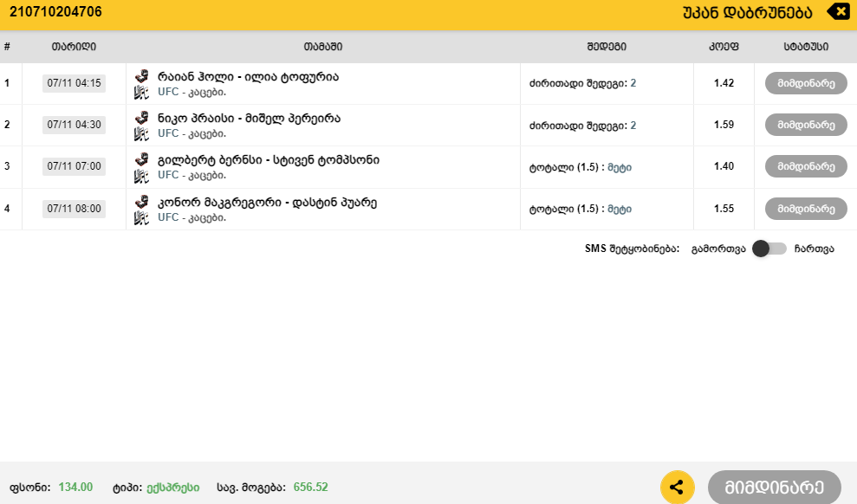Image resolution: width=857 pixels, height=504 pixels.
Task: Click the თარიღი column header
Action: pos(74,47)
